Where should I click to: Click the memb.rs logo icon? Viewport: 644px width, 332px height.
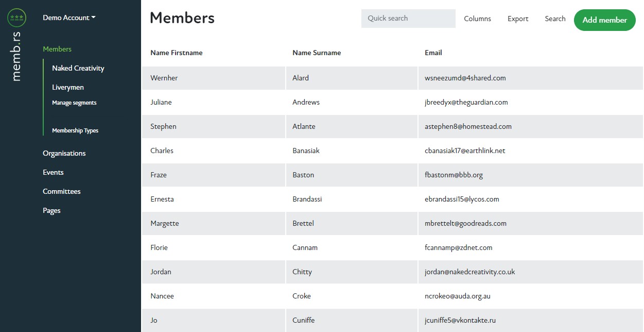tap(16, 17)
